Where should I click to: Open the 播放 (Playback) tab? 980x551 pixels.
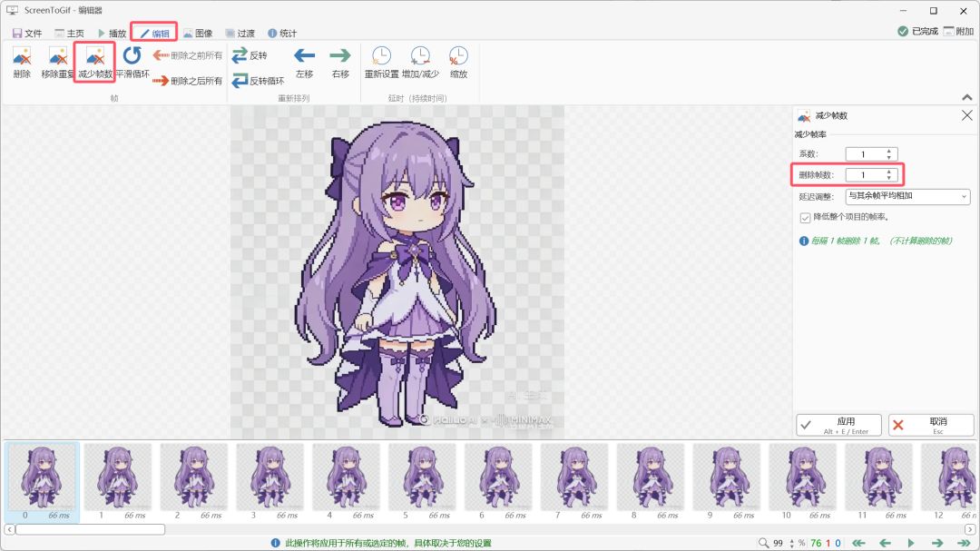pos(112,34)
